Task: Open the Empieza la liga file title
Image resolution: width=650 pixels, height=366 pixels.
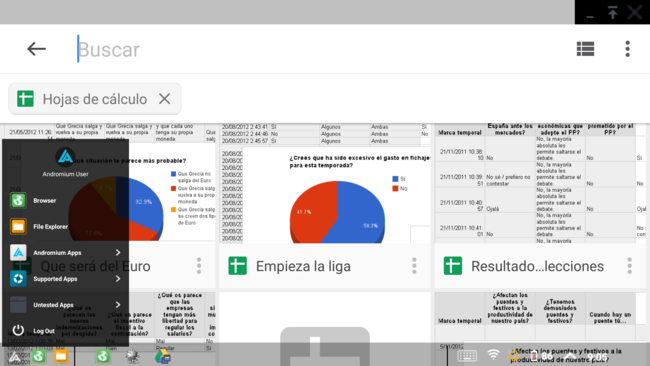Action: coord(303,266)
